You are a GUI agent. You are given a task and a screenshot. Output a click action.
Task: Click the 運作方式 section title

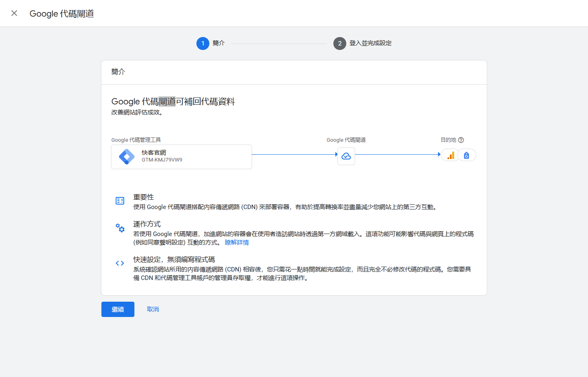pyautogui.click(x=147, y=224)
